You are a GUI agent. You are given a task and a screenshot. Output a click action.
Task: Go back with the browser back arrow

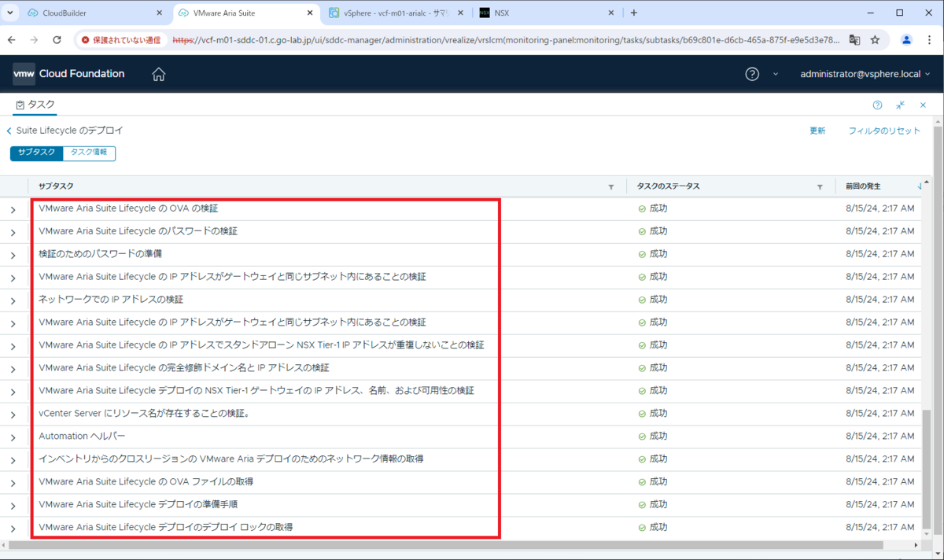(x=12, y=39)
